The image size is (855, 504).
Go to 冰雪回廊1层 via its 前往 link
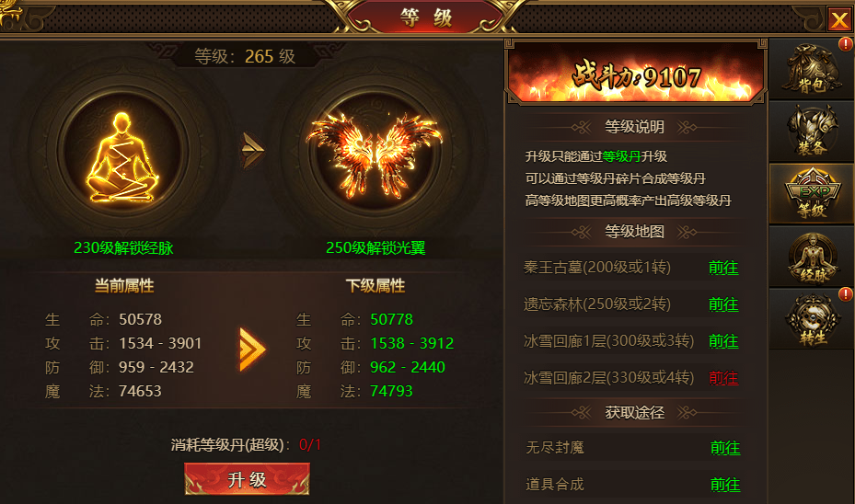tap(723, 341)
